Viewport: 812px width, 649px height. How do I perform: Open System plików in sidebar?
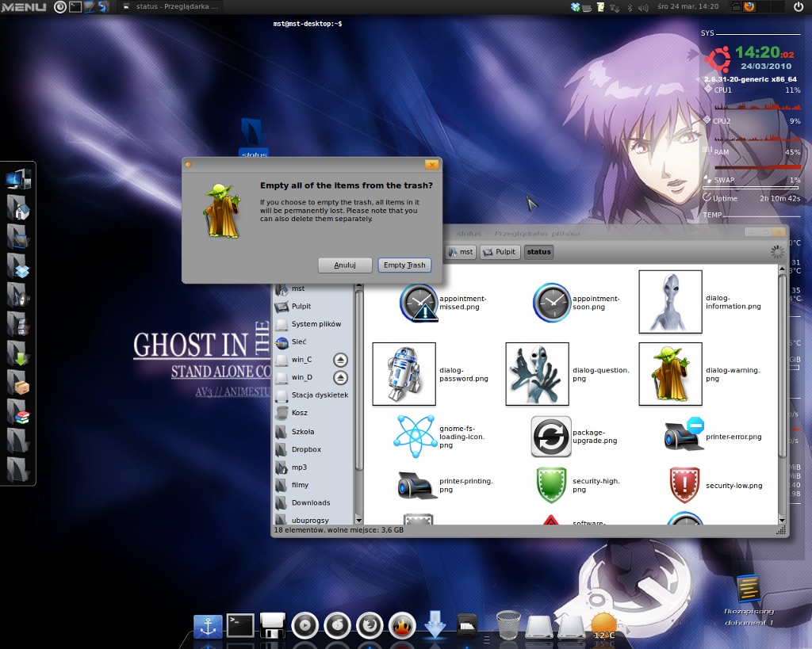pyautogui.click(x=312, y=324)
